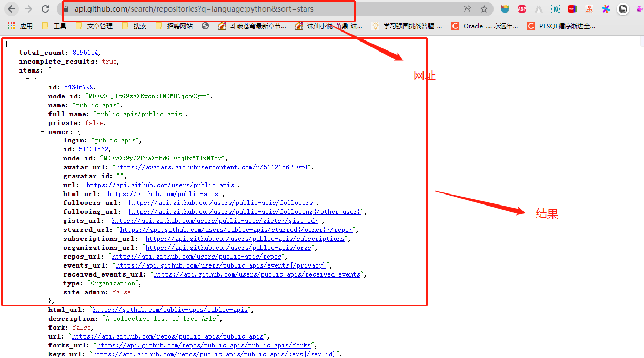Follow the repos_url link
Screen dimensions: 644x358
[x=197, y=257]
